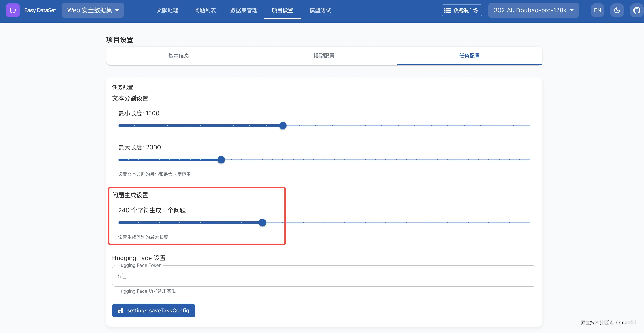Screen dimensions: 644x333
Task: Select the 基本信息 settings tab
Action: click(x=179, y=55)
